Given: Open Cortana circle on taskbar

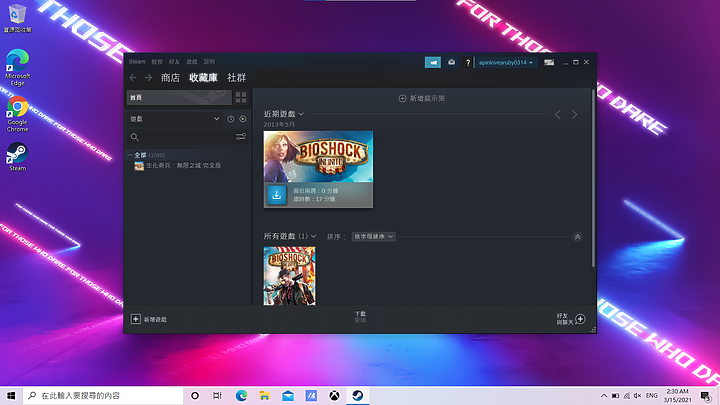Looking at the screenshot, I should point(195,395).
